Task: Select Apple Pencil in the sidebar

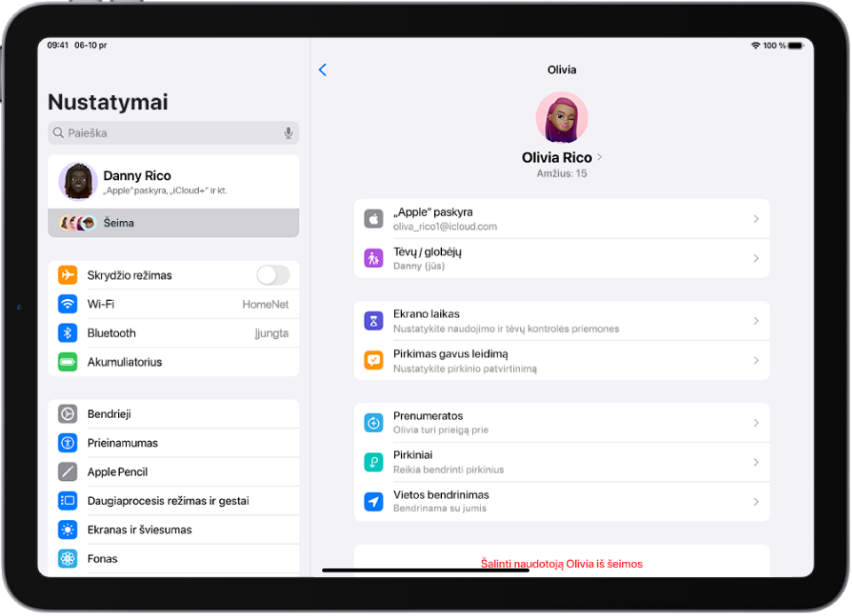Action: coord(173,471)
